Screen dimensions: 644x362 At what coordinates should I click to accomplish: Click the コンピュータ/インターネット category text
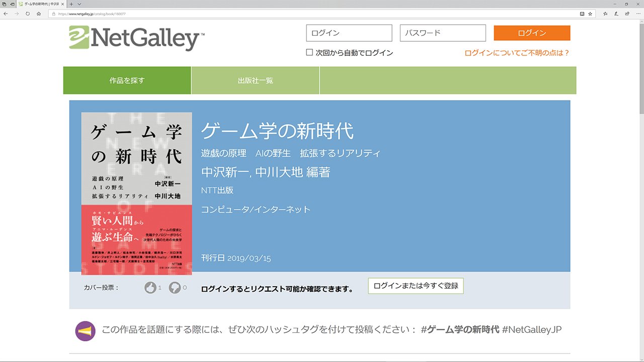point(256,209)
